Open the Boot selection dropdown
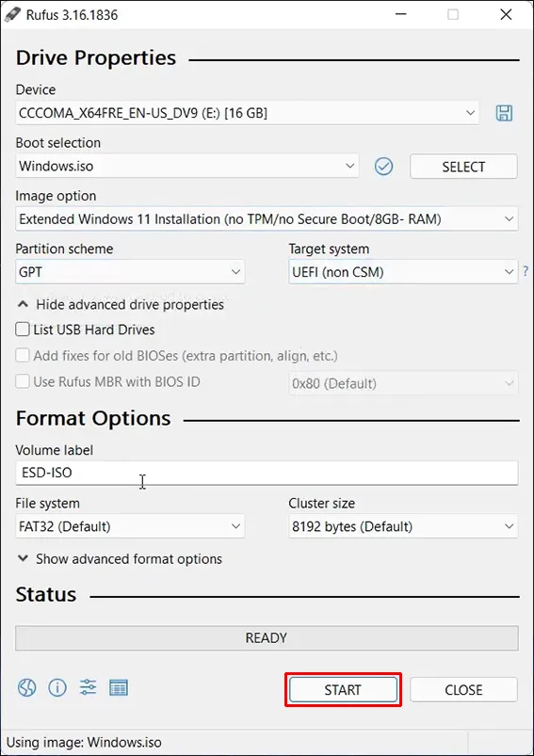534x756 pixels. 186,166
